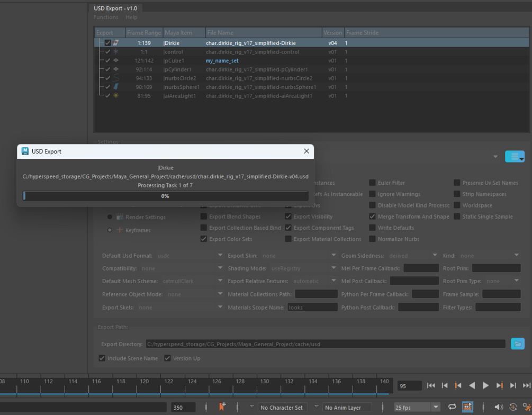Click the mesh icon in the pCube1 row
Viewport: 532px width, 415px height.
pos(116,60)
